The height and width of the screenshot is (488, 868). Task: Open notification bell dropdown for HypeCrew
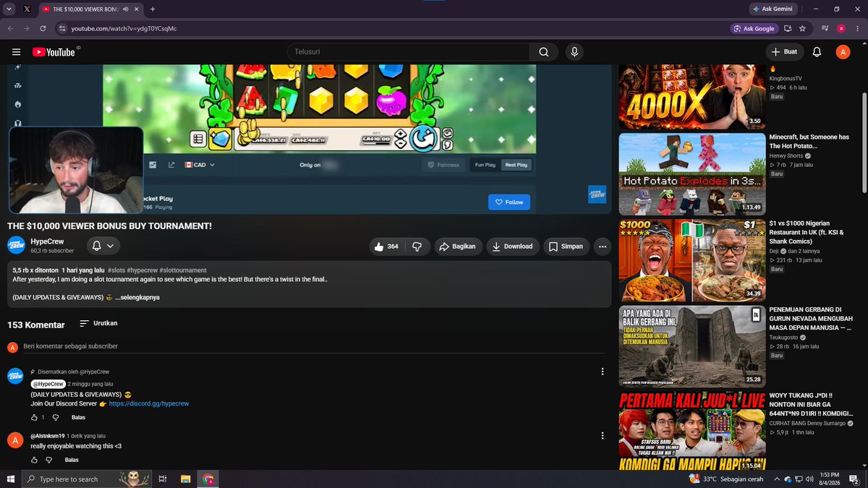(103, 246)
